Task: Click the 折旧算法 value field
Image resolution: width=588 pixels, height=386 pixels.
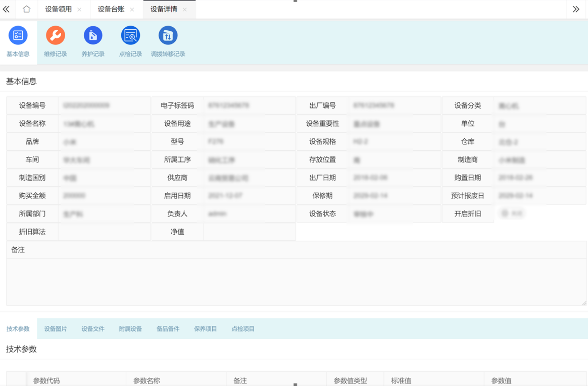Action: click(x=104, y=232)
